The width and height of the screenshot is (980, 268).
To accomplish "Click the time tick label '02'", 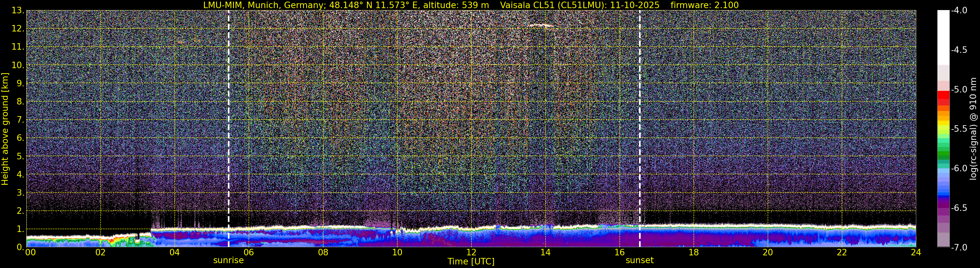I will pyautogui.click(x=100, y=252).
